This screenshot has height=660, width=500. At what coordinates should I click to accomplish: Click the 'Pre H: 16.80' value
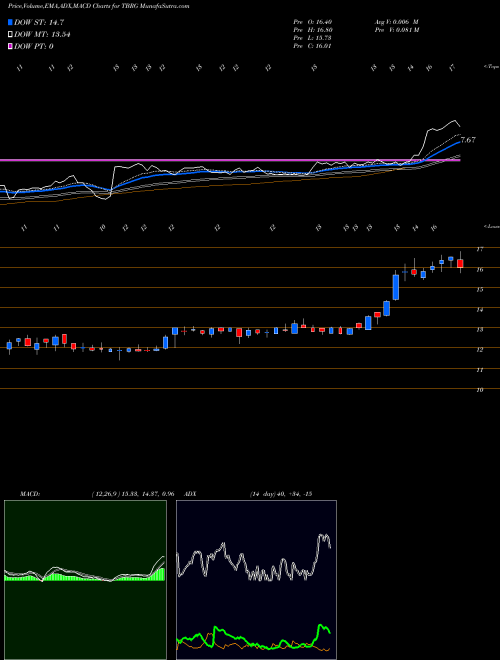coord(312,30)
